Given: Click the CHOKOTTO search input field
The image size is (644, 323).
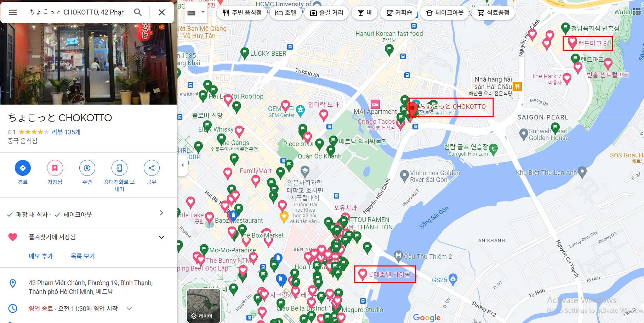Looking at the screenshot, I should coord(77,12).
